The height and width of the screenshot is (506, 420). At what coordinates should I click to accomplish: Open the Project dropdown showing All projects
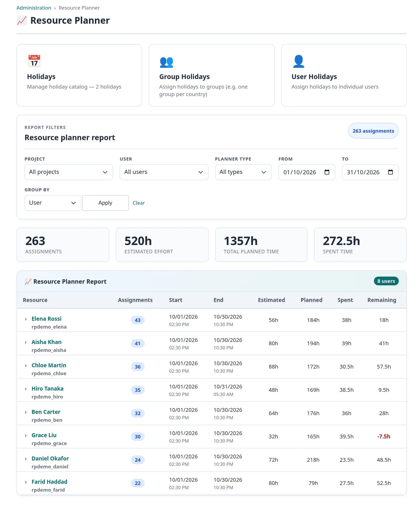tap(69, 172)
